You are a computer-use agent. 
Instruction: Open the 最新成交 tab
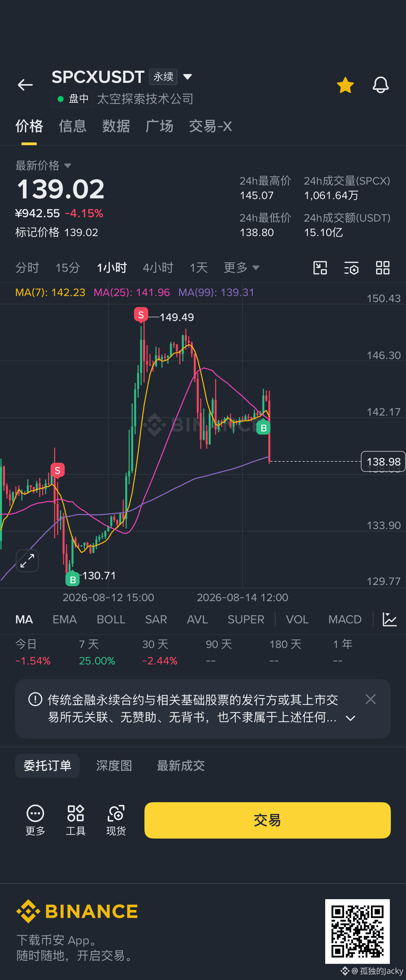pos(181,765)
